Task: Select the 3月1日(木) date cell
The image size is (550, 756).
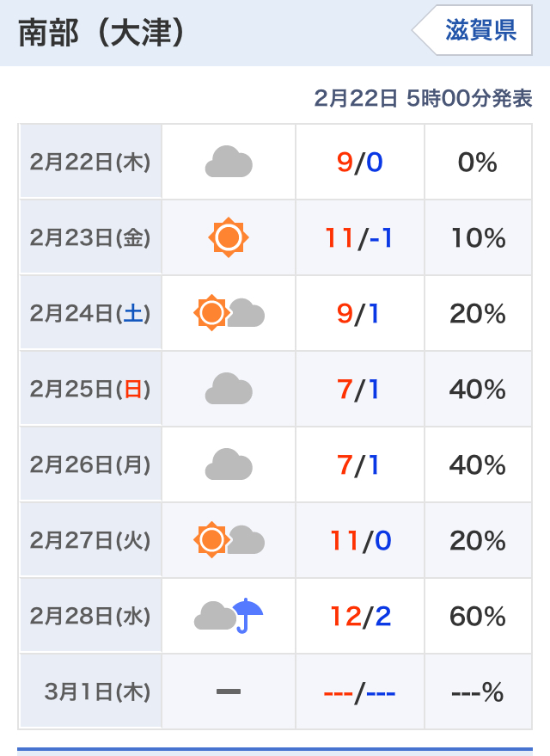Action: click(x=90, y=691)
